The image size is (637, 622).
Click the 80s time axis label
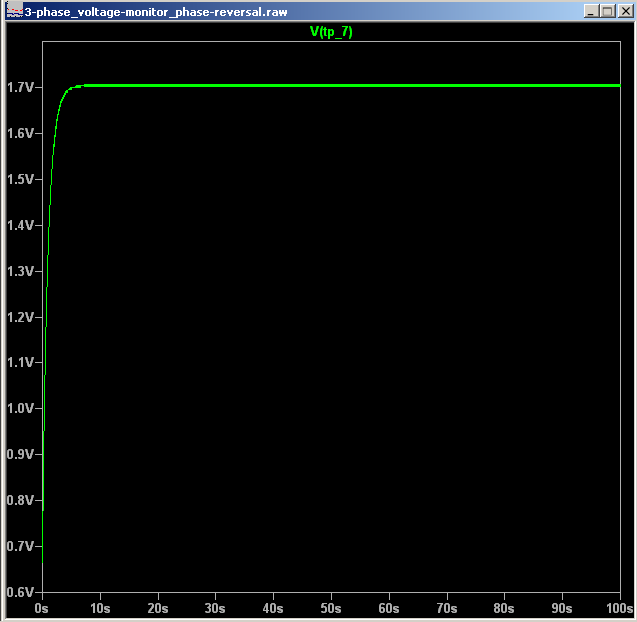[x=504, y=609]
